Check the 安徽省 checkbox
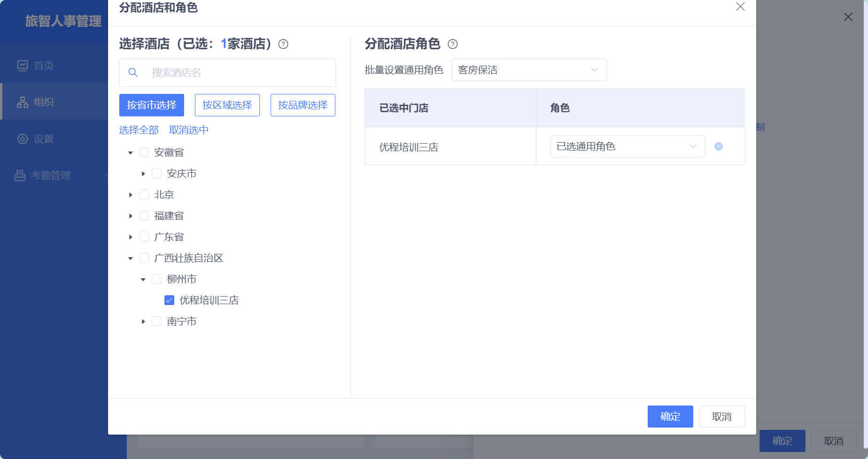The image size is (868, 459). [144, 152]
